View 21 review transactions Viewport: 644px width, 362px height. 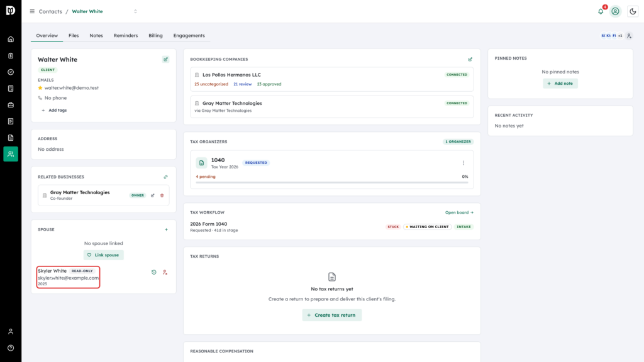pyautogui.click(x=242, y=84)
